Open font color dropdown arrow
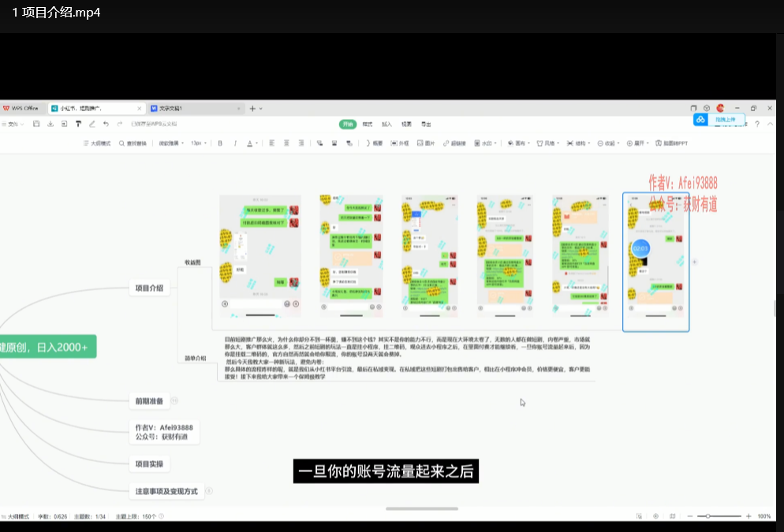 (257, 143)
